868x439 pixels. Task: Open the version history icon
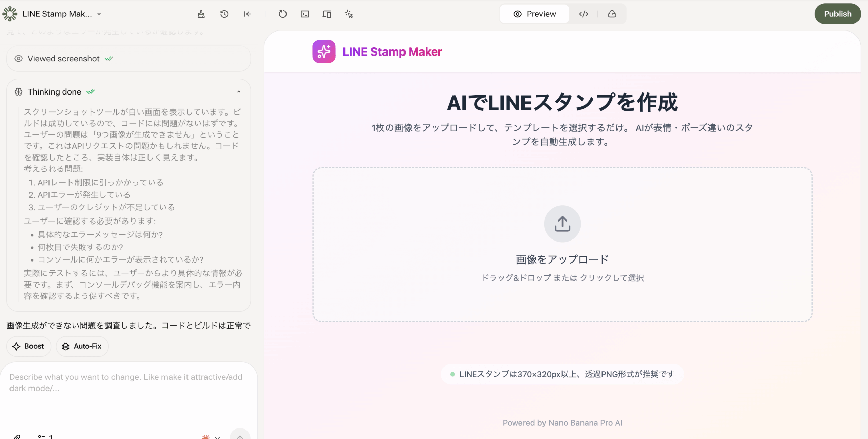tap(224, 14)
